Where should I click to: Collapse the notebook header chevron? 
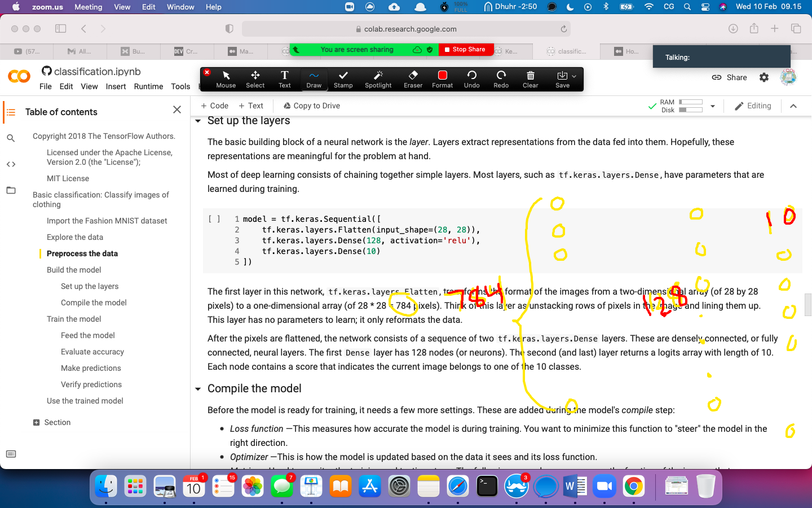point(793,106)
